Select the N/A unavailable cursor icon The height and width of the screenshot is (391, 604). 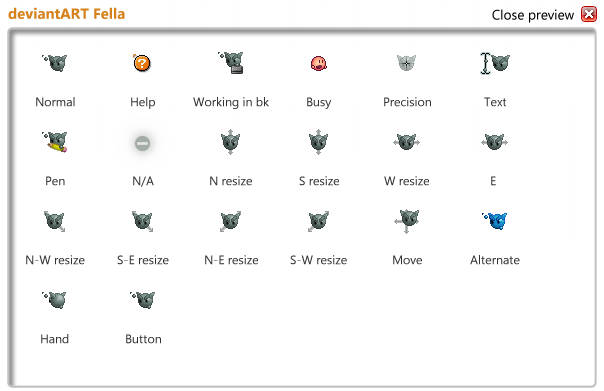pos(142,143)
